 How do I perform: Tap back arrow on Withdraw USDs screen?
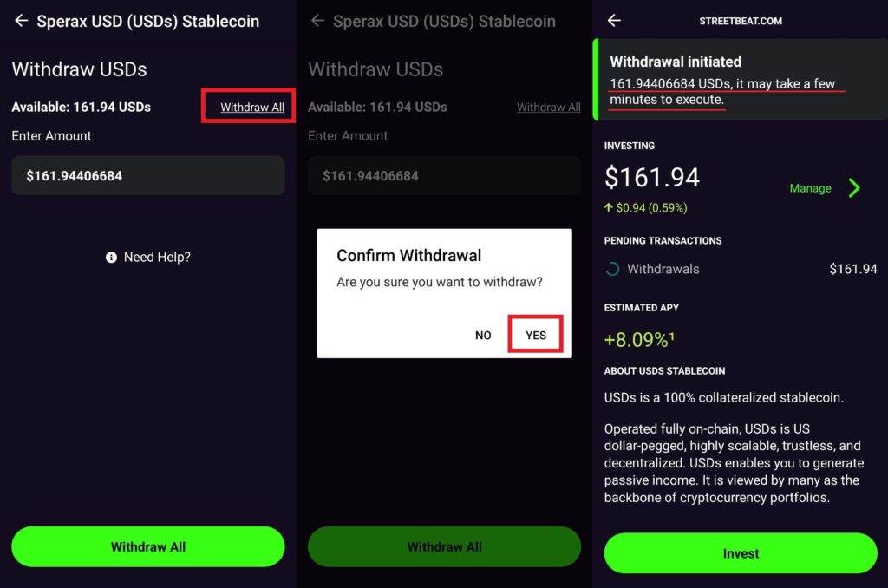click(x=22, y=21)
